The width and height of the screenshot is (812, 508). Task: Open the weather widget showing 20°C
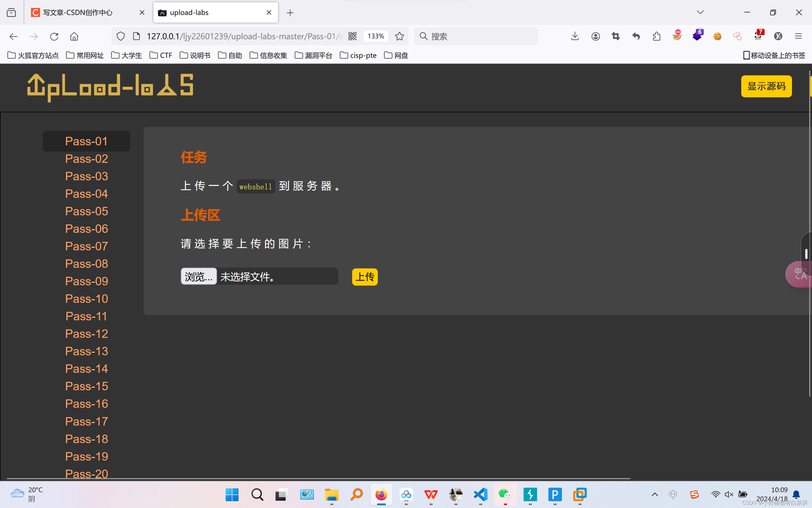(x=27, y=494)
